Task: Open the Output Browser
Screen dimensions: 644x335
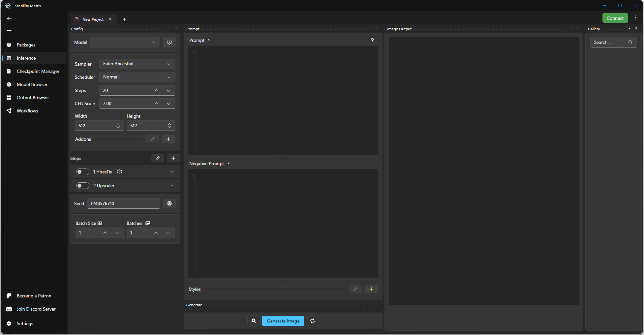Action: tap(34, 98)
